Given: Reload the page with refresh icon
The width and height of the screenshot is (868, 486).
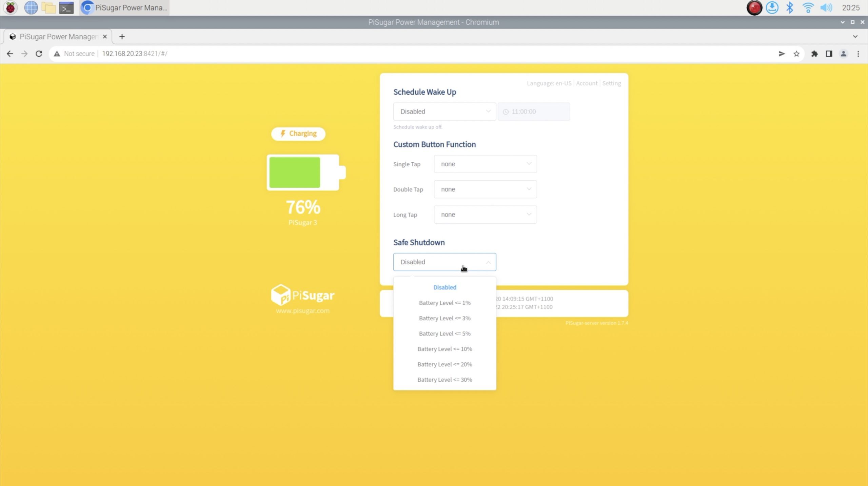Looking at the screenshot, I should coord(39,54).
